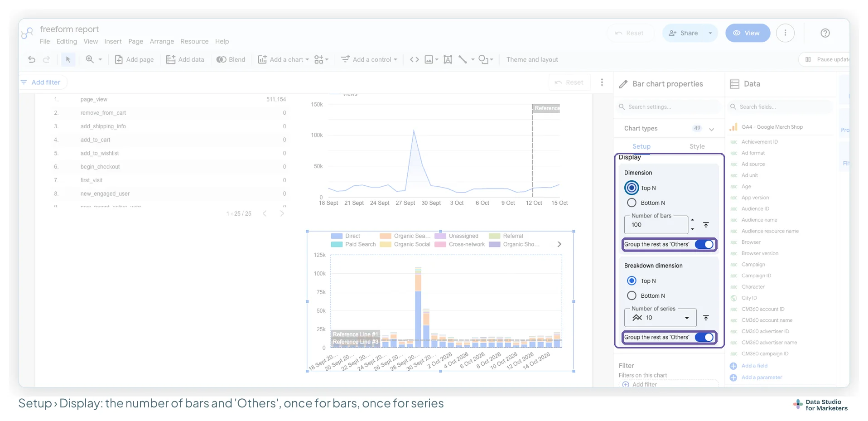Open the three-dot more options menu
868x421 pixels.
(785, 33)
